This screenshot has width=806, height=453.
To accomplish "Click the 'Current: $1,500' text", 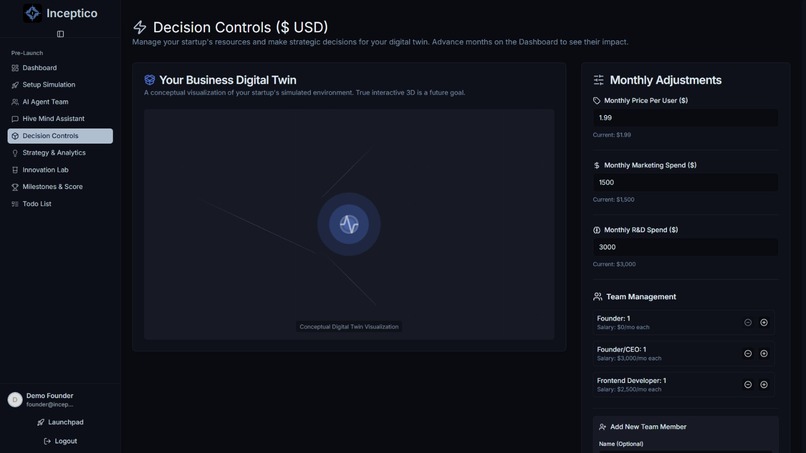I will click(x=613, y=200).
